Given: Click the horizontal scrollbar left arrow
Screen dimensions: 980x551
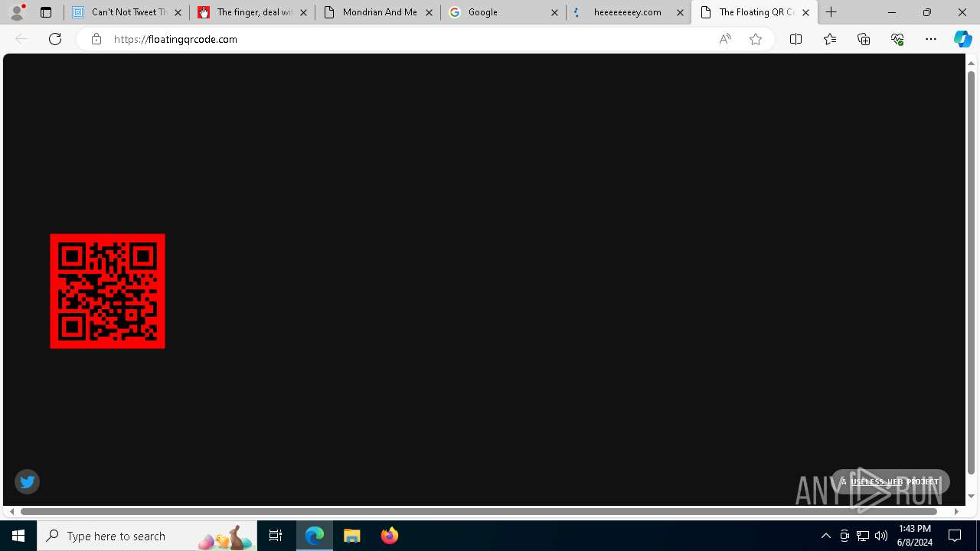Looking at the screenshot, I should (x=11, y=511).
